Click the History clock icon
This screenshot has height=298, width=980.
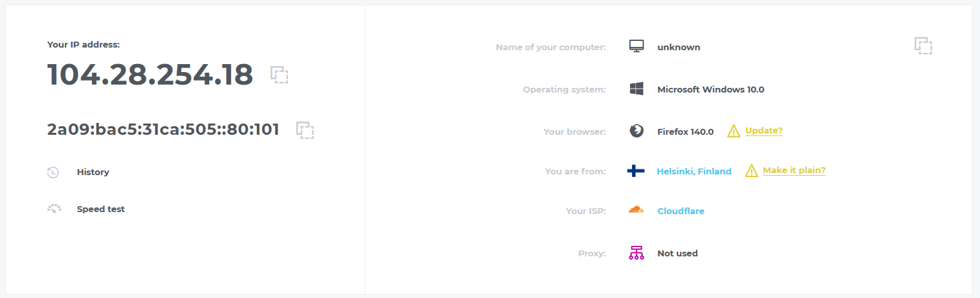tap(54, 172)
